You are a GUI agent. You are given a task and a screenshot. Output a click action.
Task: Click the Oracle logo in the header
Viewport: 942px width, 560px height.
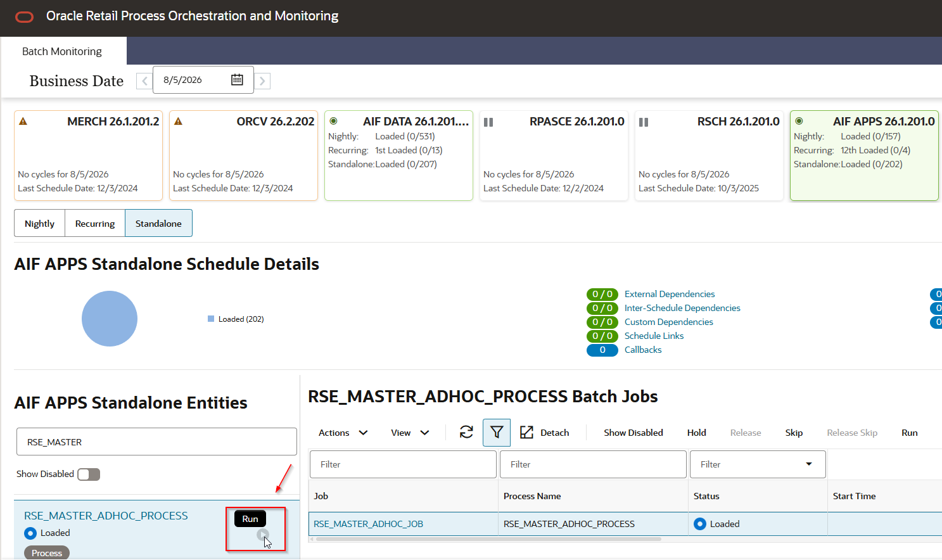(24, 16)
